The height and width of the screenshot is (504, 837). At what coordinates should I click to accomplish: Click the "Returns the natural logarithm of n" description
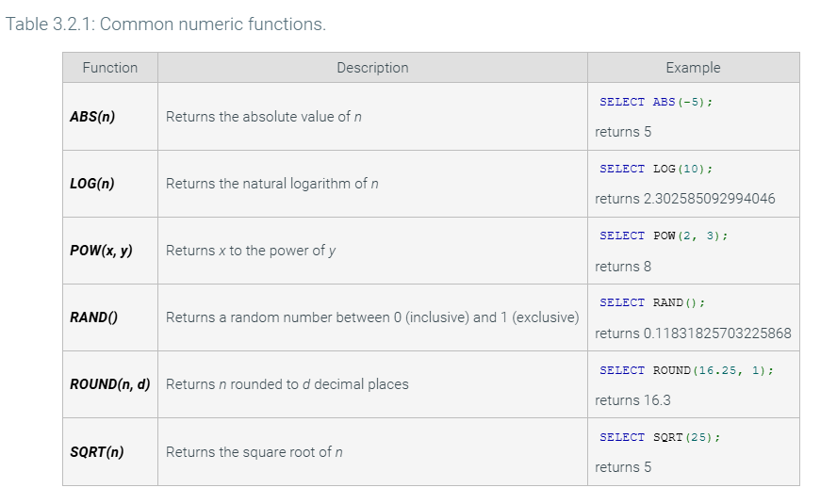pyautogui.click(x=272, y=184)
